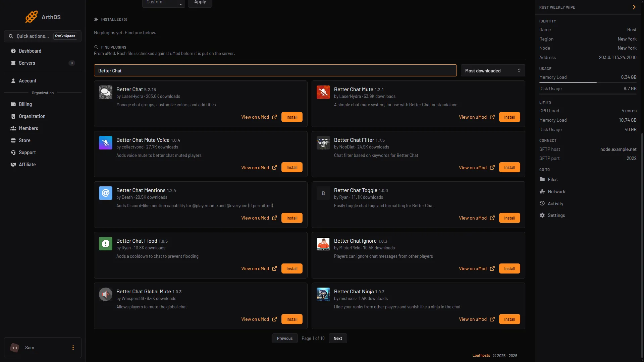
Task: Open Network from Go To list
Action: click(552, 191)
